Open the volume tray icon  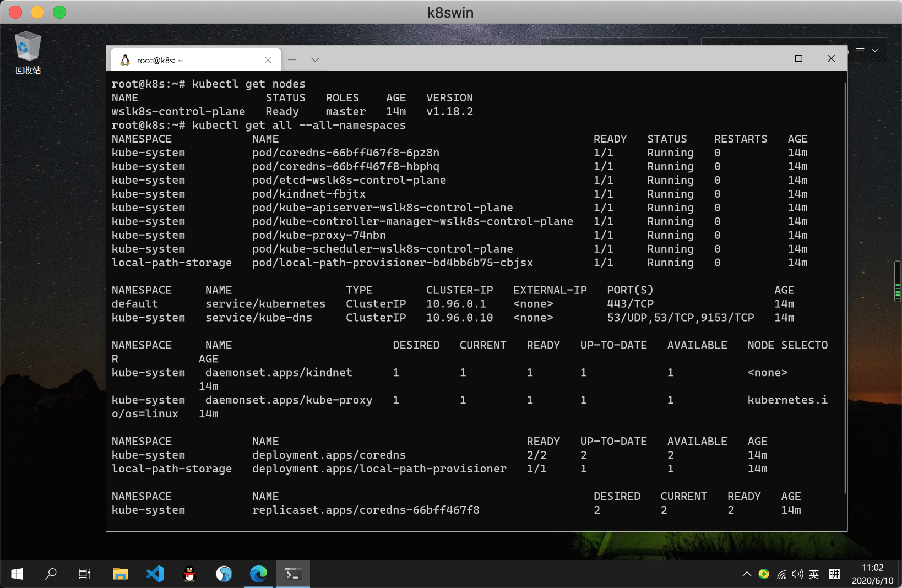tap(797, 574)
